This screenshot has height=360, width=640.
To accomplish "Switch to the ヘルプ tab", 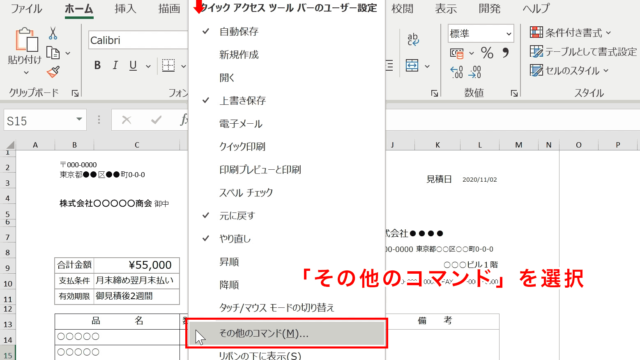I will click(536, 9).
